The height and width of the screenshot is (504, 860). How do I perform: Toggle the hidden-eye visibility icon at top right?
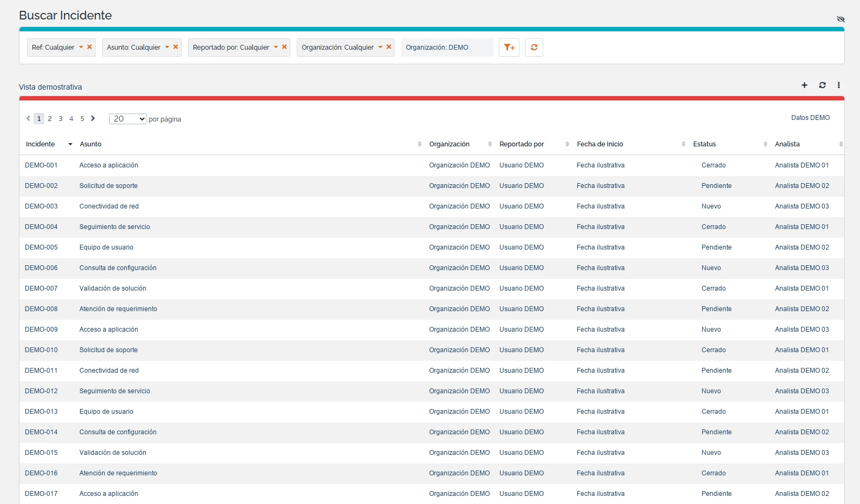click(x=841, y=19)
